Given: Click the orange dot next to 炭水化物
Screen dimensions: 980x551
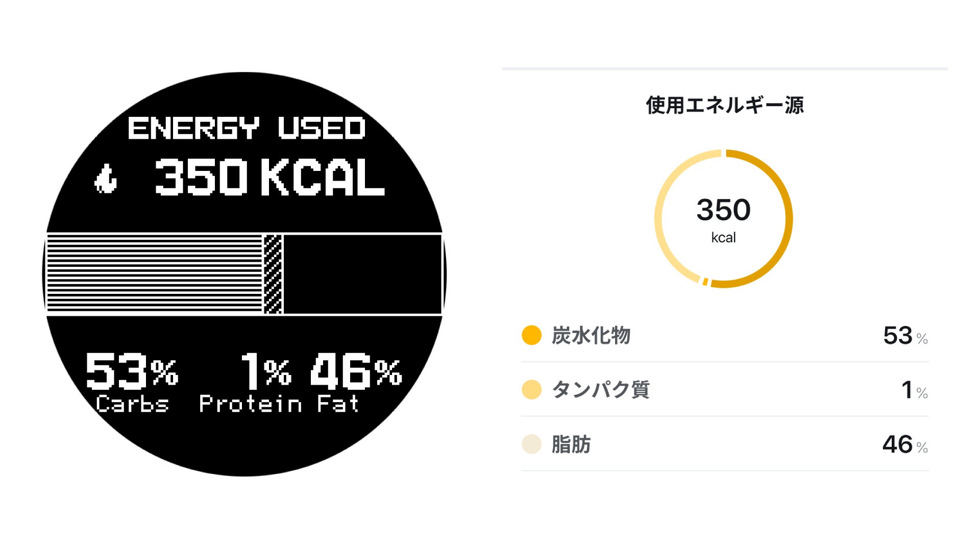Looking at the screenshot, I should tap(531, 336).
